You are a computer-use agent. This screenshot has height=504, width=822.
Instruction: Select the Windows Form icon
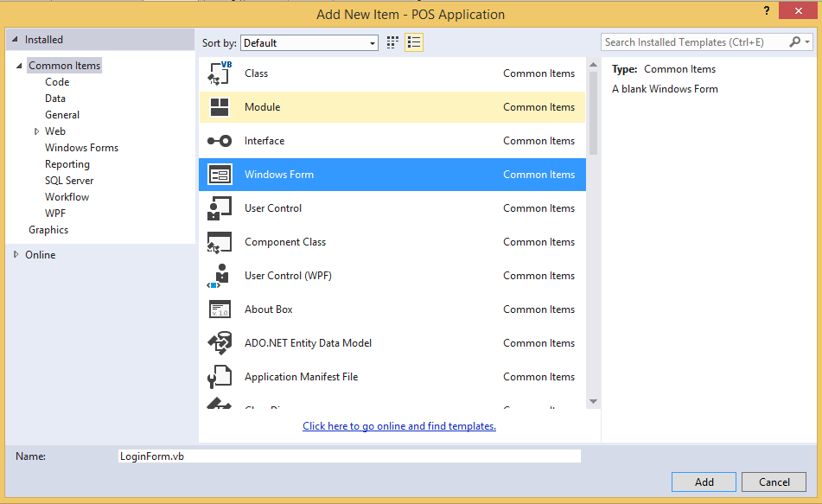coord(220,174)
